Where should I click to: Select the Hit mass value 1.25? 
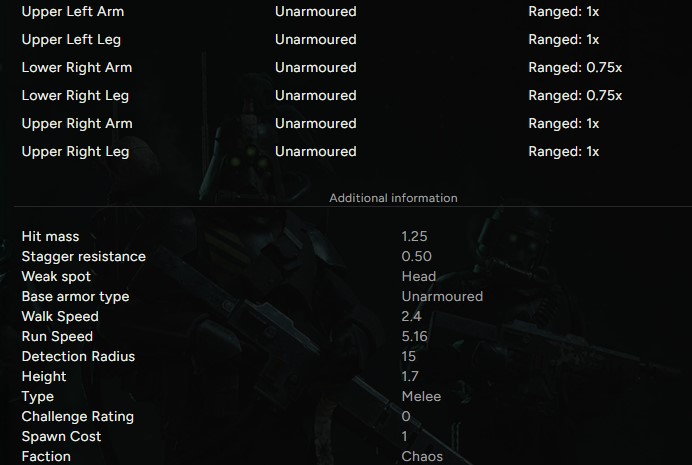coord(415,237)
